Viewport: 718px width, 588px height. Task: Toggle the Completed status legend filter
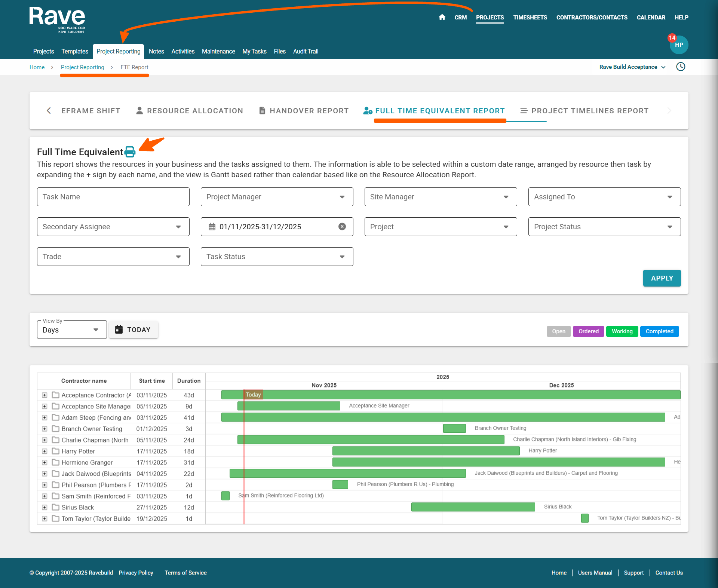click(x=659, y=331)
